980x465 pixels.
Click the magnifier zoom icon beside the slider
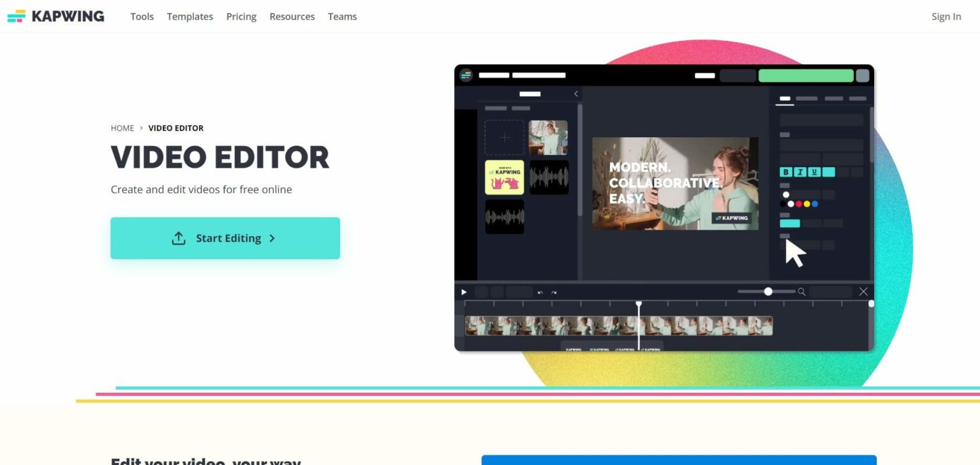coord(801,292)
